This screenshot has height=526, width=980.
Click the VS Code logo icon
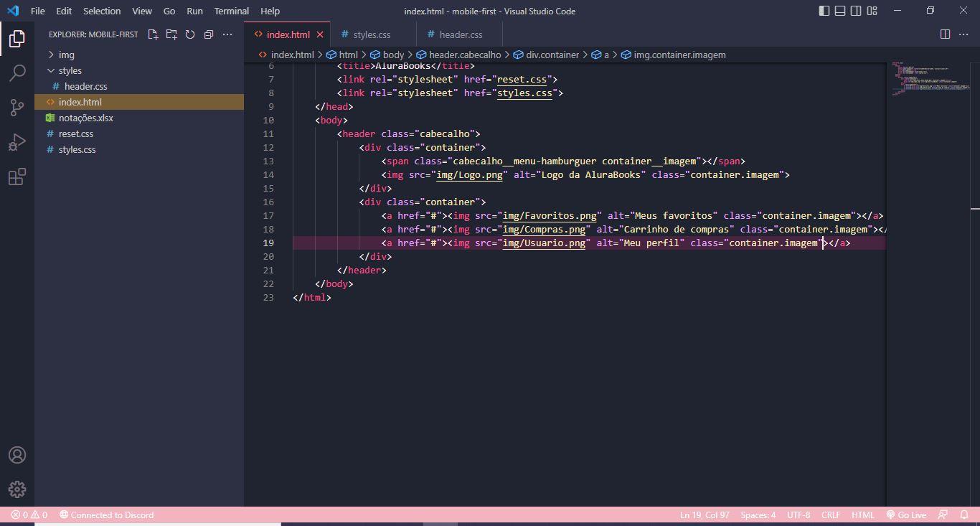coord(12,11)
